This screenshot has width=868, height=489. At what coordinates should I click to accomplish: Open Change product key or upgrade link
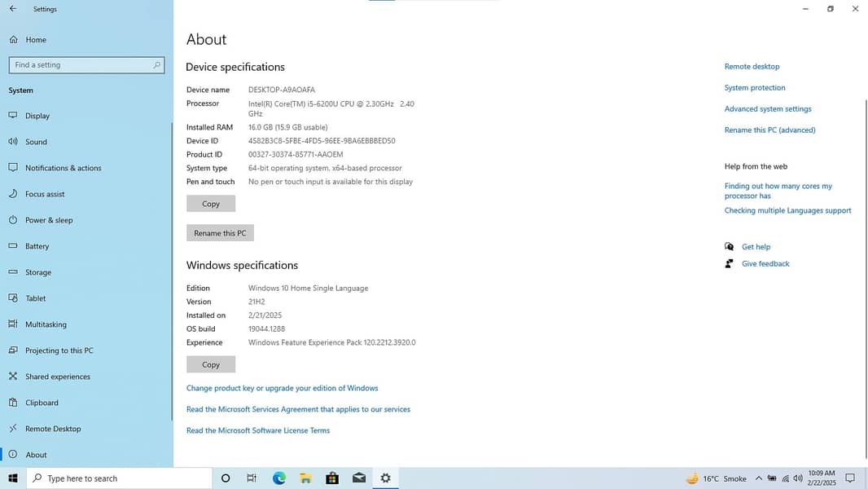(x=282, y=388)
